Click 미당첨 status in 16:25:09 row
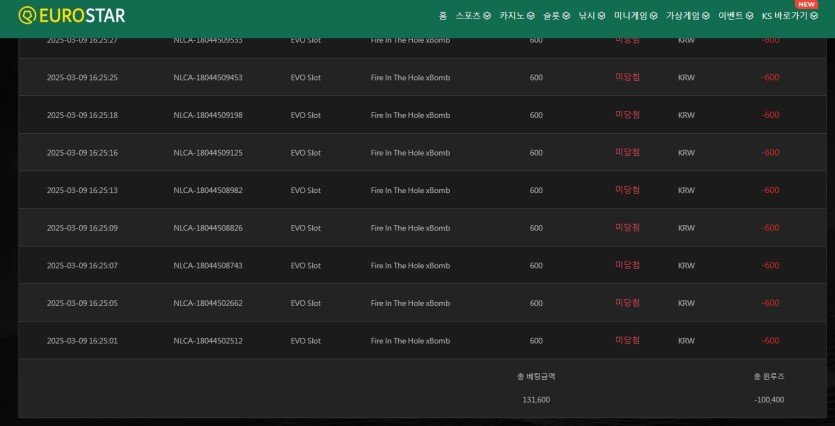 click(x=627, y=228)
